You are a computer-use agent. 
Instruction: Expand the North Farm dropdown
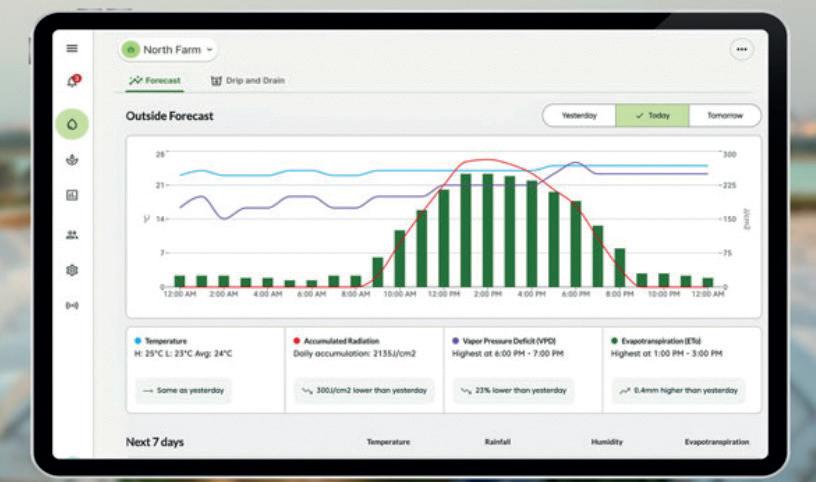(x=168, y=50)
